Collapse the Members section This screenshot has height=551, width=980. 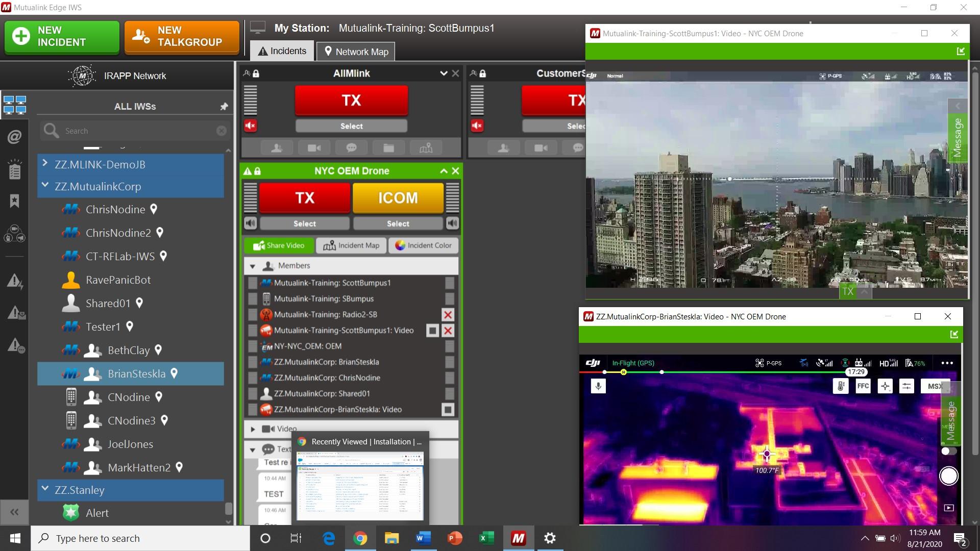click(x=253, y=266)
